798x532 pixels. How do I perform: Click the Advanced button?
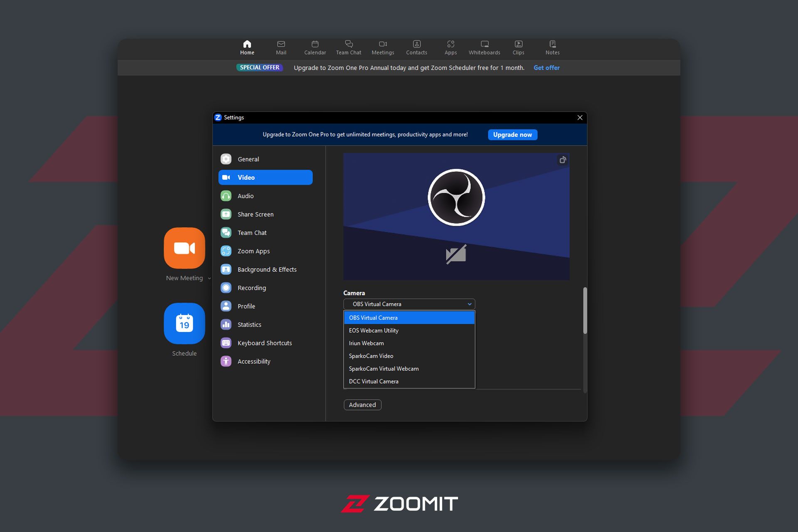[362, 405]
